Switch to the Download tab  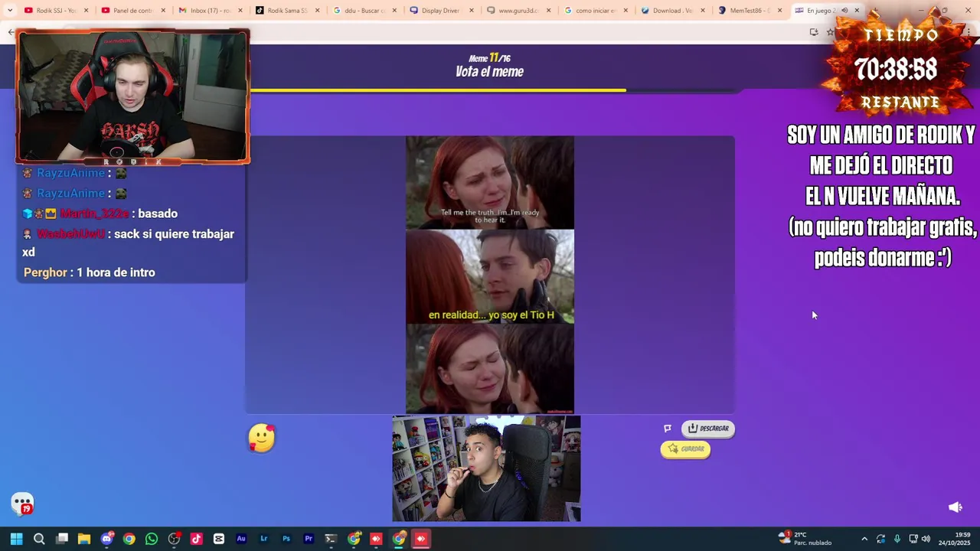point(672,11)
